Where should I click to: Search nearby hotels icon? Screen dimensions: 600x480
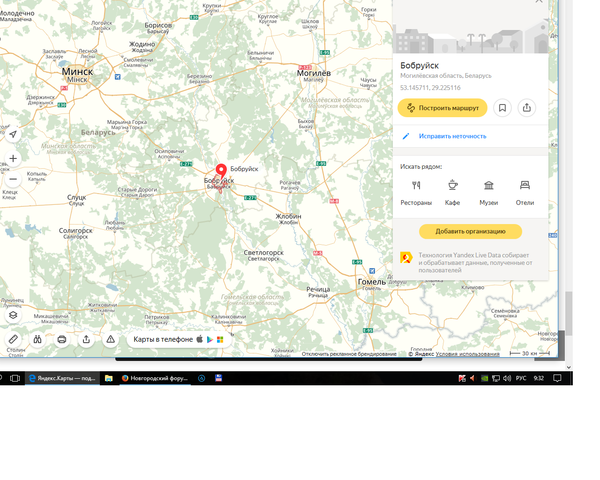click(x=525, y=185)
